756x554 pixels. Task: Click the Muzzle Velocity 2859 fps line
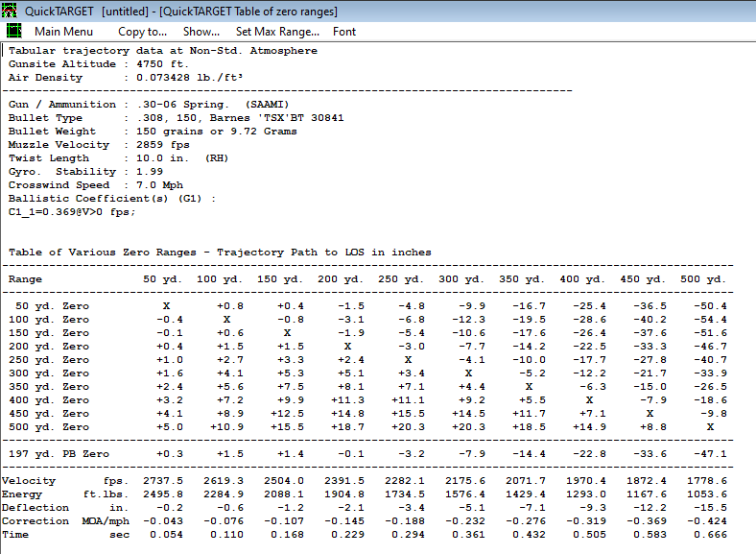[99, 145]
